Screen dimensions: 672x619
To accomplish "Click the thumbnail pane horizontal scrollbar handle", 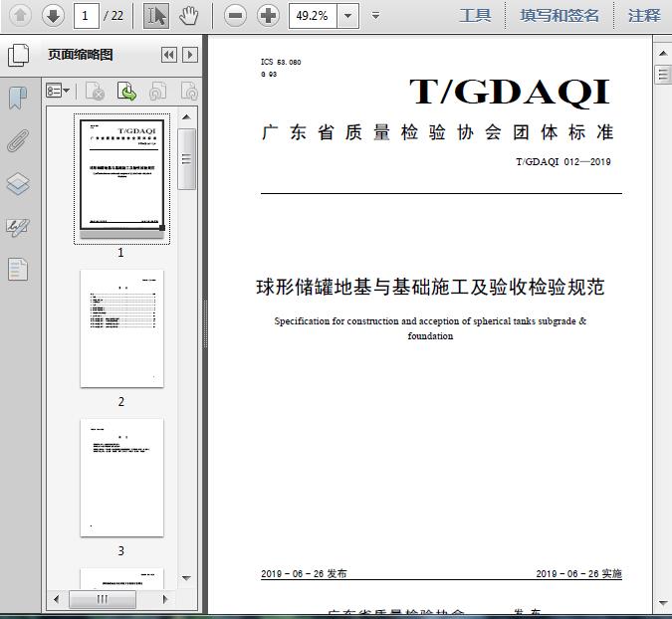I will [x=103, y=599].
